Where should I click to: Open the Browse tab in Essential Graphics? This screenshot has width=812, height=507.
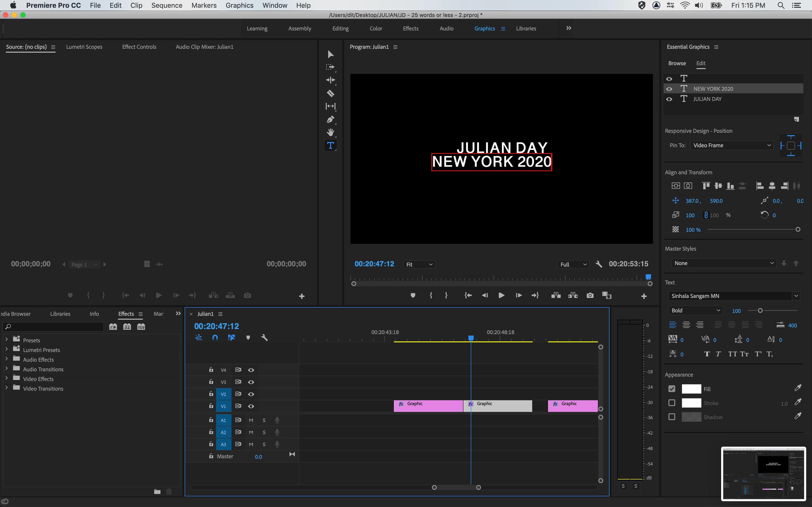click(x=677, y=63)
